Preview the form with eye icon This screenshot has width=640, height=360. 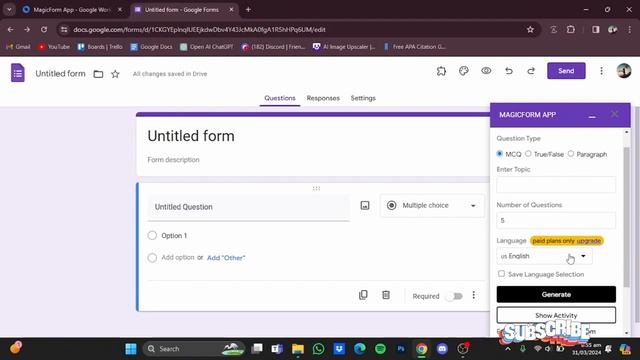(486, 71)
